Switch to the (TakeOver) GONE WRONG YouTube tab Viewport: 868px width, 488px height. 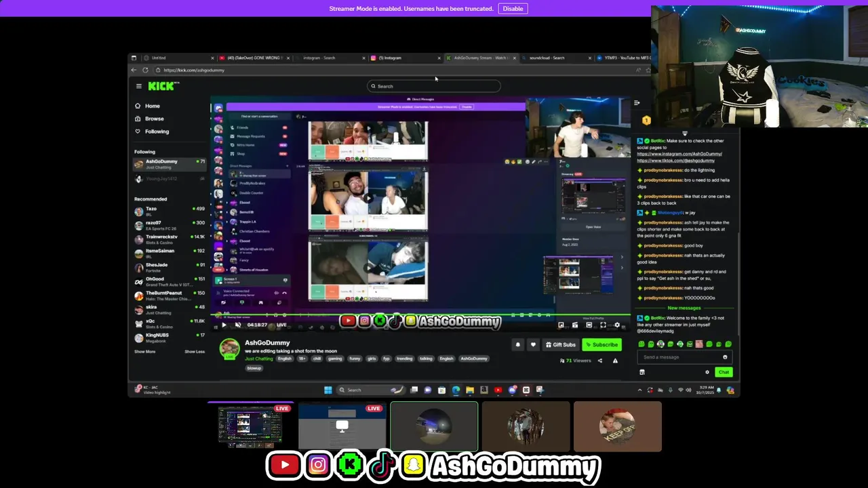[254, 58]
